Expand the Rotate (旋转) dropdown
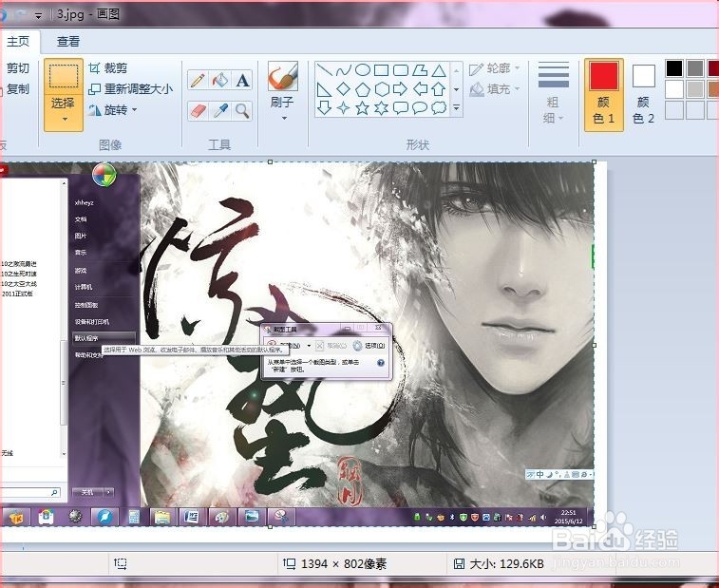The height and width of the screenshot is (588, 719). click(x=134, y=109)
